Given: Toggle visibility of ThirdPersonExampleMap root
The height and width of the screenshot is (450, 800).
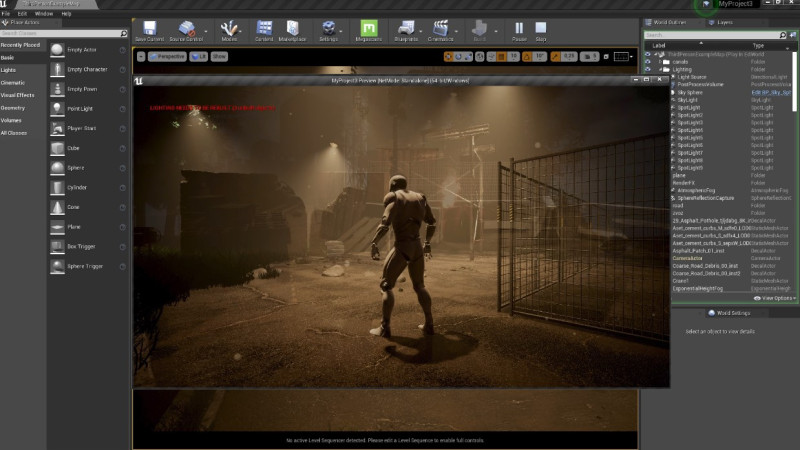Looking at the screenshot, I should pyautogui.click(x=648, y=54).
